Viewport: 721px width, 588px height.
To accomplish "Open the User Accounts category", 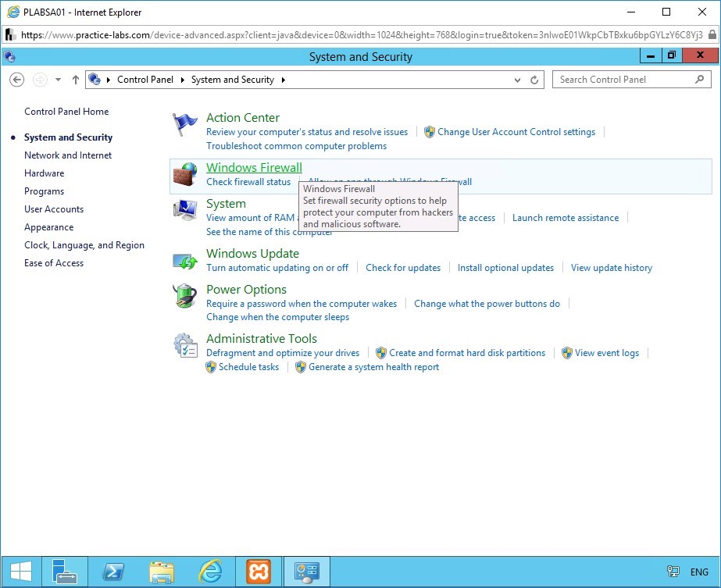I will [x=54, y=209].
